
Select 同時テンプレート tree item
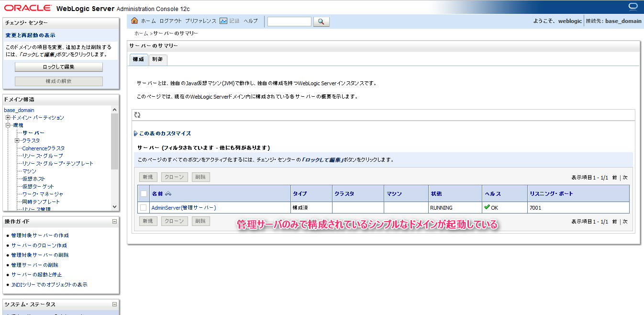tap(41, 202)
